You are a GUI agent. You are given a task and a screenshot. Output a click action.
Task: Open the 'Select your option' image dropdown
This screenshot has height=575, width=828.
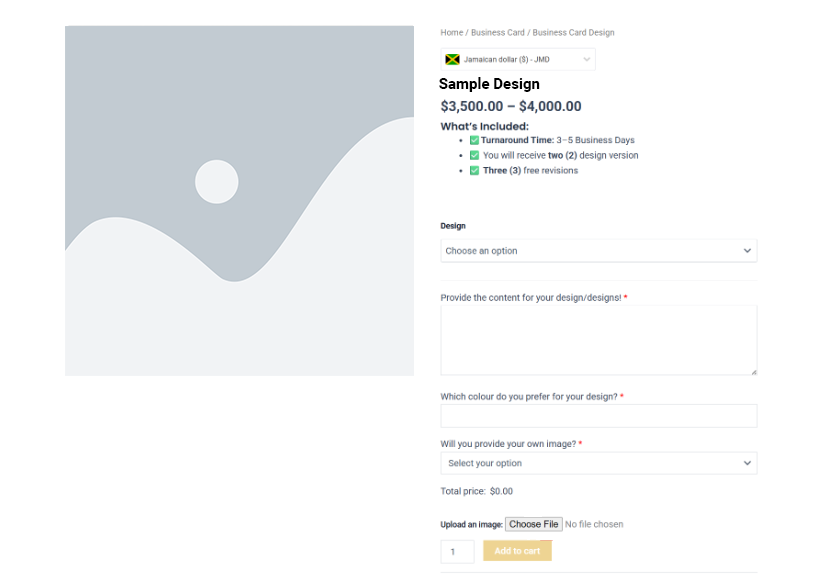point(598,463)
